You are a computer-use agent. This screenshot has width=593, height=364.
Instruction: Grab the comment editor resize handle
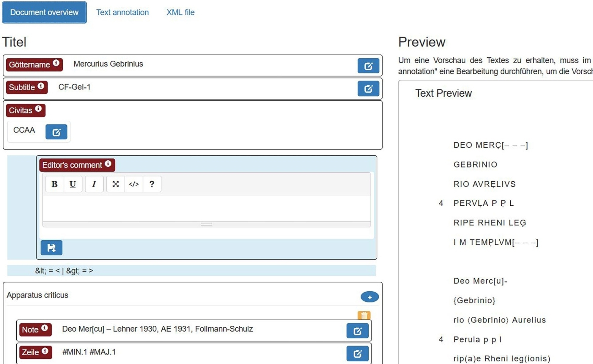click(206, 224)
